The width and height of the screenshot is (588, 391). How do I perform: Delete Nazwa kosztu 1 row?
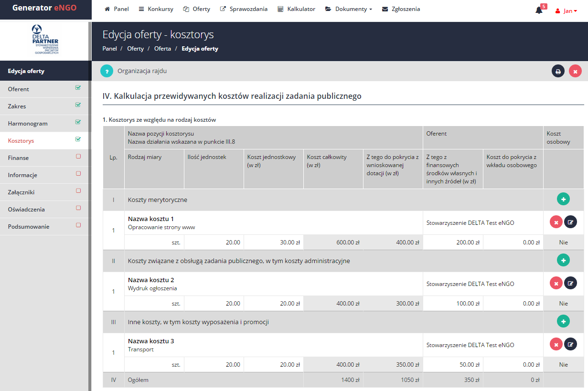tap(556, 222)
